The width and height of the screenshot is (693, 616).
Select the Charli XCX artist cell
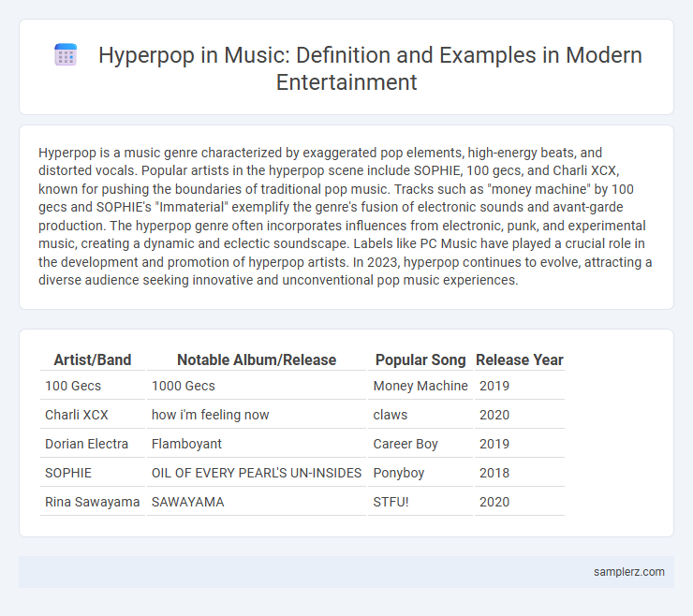point(93,415)
